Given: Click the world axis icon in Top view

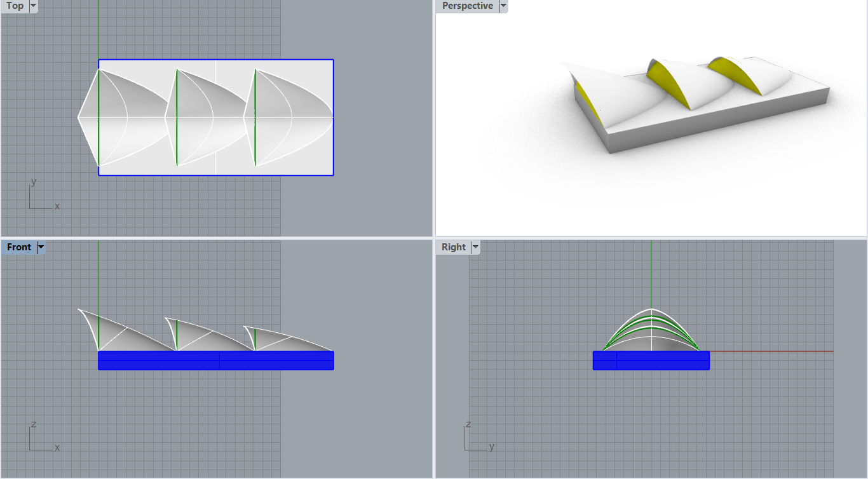Looking at the screenshot, I should coord(43,195).
